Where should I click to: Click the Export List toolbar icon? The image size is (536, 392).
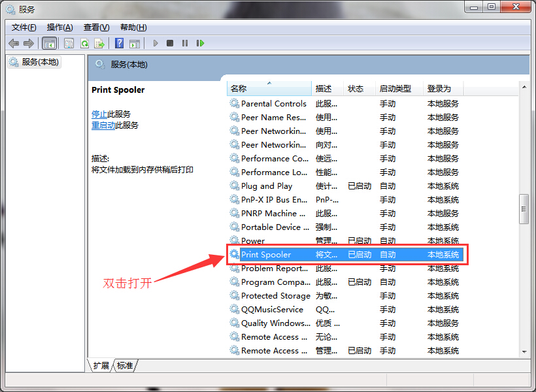tap(99, 43)
